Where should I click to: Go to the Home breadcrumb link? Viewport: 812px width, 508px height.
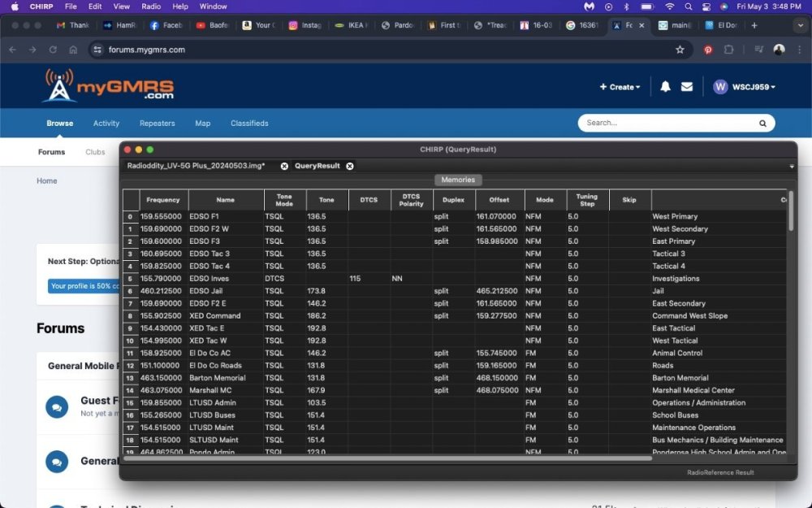(46, 180)
